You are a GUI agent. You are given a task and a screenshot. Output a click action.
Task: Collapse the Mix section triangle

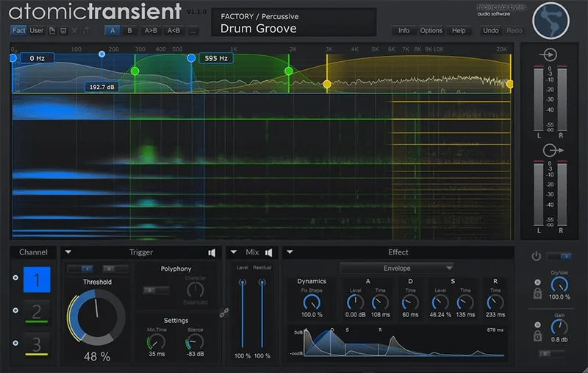click(x=234, y=252)
